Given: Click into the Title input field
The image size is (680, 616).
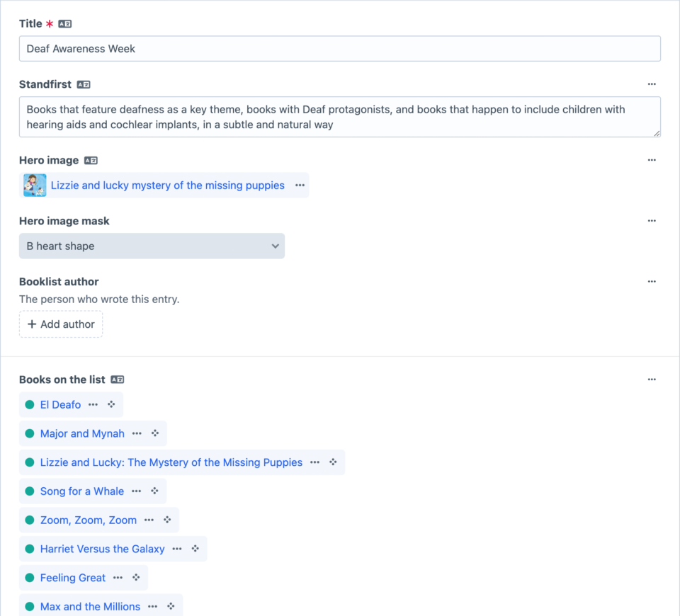Looking at the screenshot, I should click(340, 49).
